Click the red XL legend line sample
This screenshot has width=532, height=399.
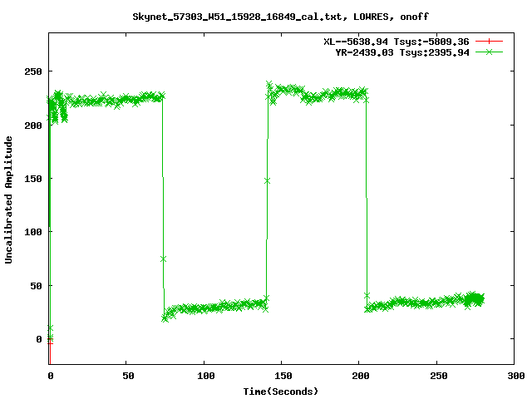point(489,42)
